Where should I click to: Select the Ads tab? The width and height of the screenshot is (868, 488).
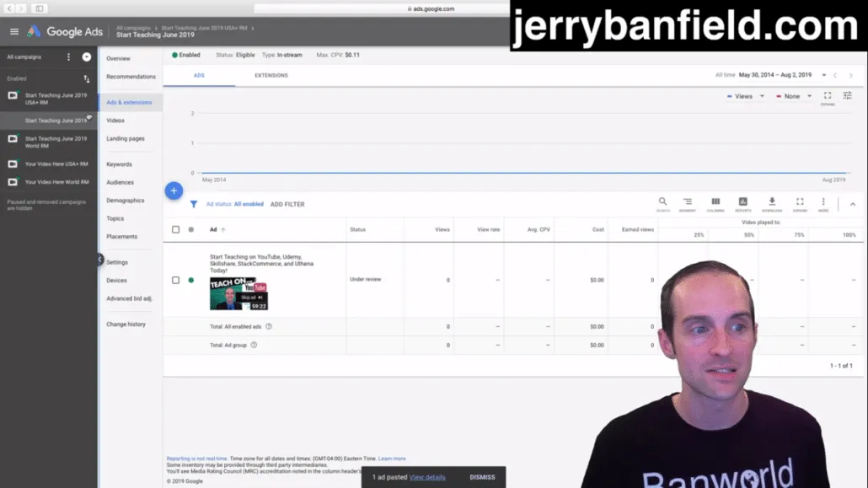(199, 75)
